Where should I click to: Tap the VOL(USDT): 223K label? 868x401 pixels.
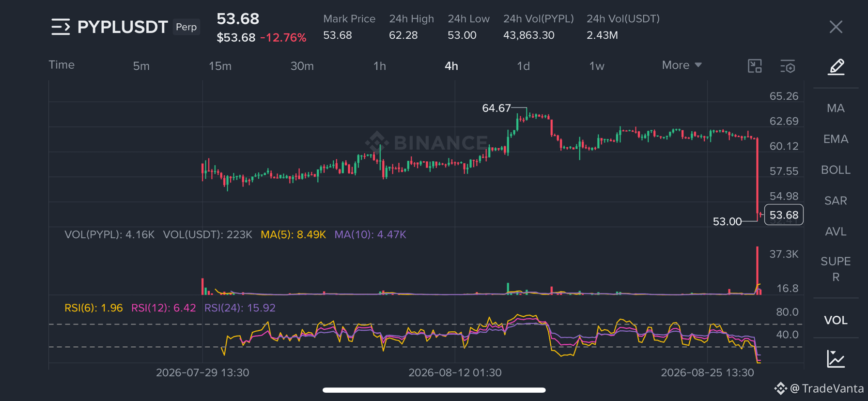[207, 234]
